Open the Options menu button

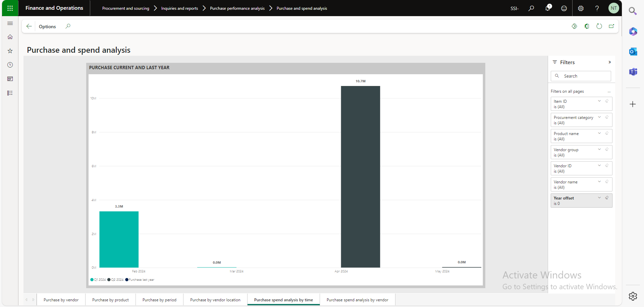(x=47, y=27)
